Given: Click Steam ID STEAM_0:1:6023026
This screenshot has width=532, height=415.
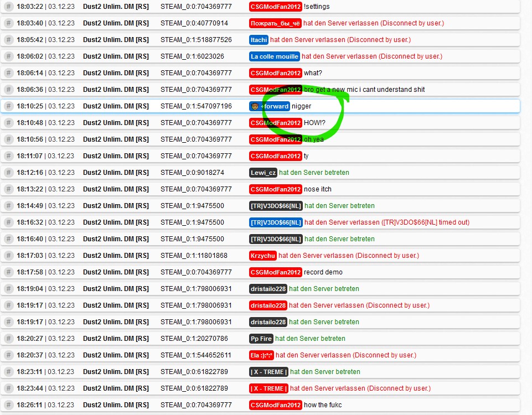Looking at the screenshot, I should [x=192, y=56].
